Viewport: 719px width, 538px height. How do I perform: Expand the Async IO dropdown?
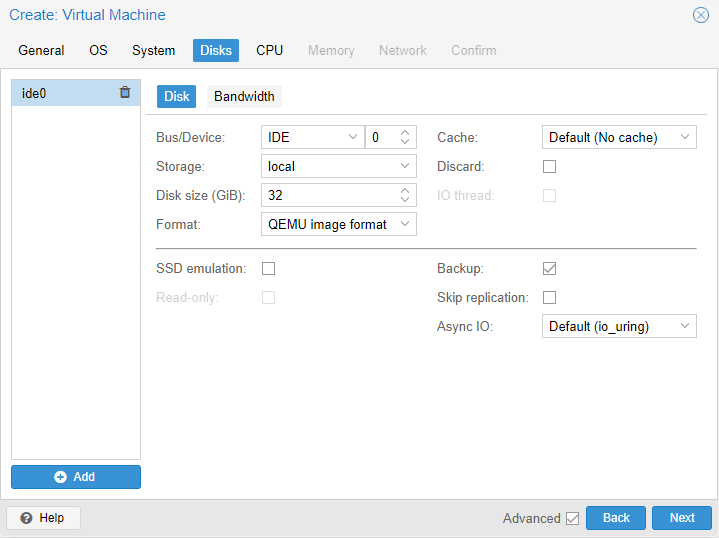coord(684,327)
